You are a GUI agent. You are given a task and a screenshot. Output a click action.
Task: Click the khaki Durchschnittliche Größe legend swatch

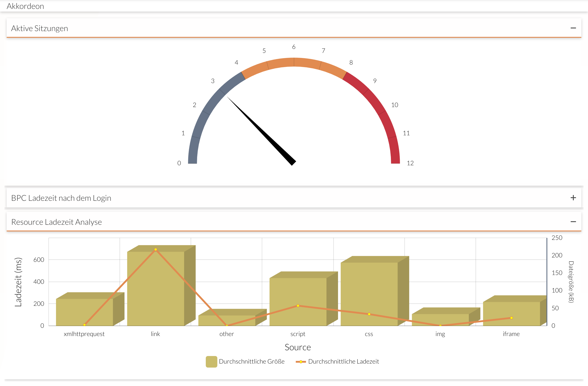(211, 362)
